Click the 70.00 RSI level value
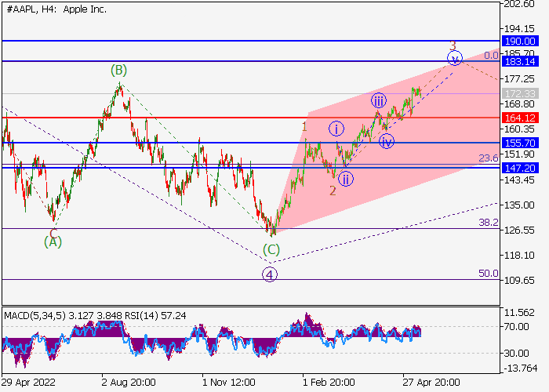The height and width of the screenshot is (392, 549). click(516, 327)
